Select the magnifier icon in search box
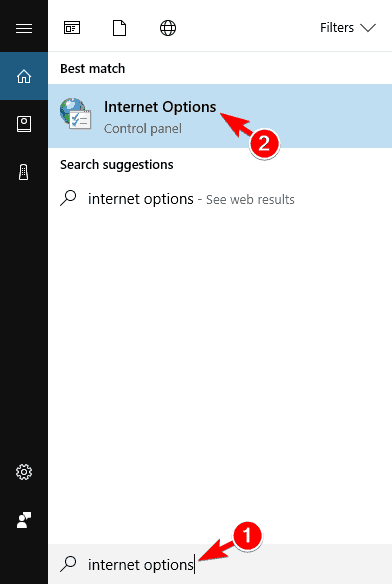The image size is (392, 584). (68, 564)
